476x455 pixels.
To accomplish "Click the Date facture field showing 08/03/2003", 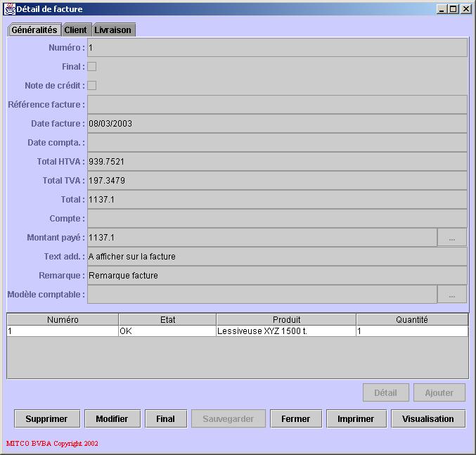I will 277,124.
